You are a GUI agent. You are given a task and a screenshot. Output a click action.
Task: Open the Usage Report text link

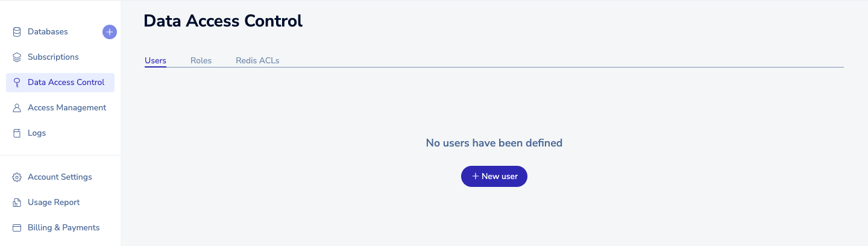[x=54, y=203]
